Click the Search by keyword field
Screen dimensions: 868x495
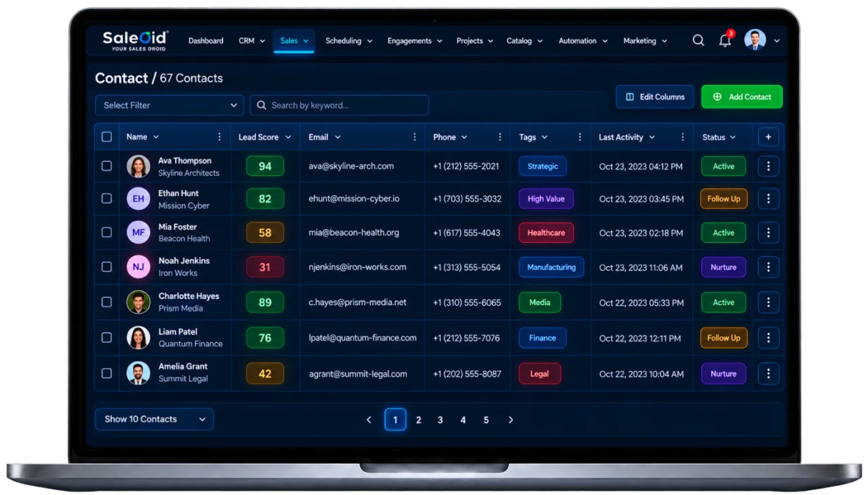pos(339,105)
